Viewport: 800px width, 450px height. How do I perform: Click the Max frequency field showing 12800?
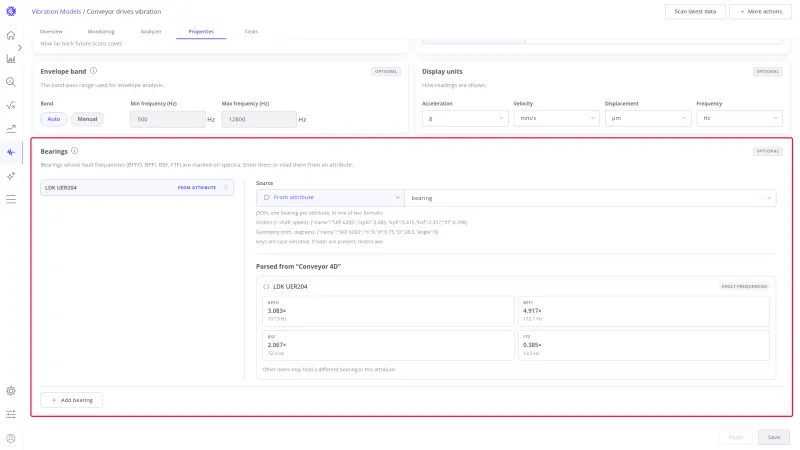259,119
